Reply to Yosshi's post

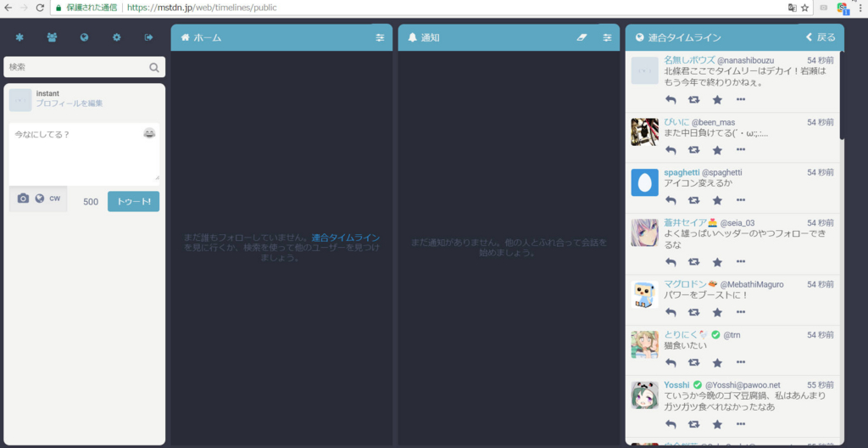670,424
